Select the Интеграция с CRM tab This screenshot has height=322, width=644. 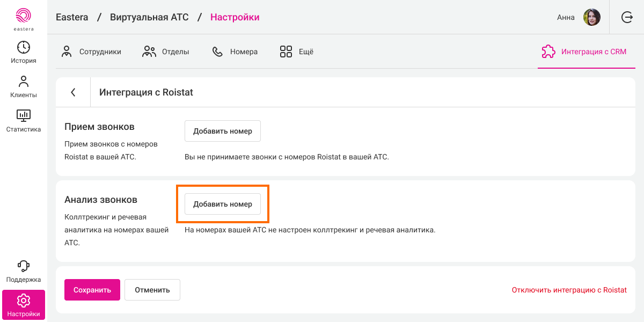[584, 52]
